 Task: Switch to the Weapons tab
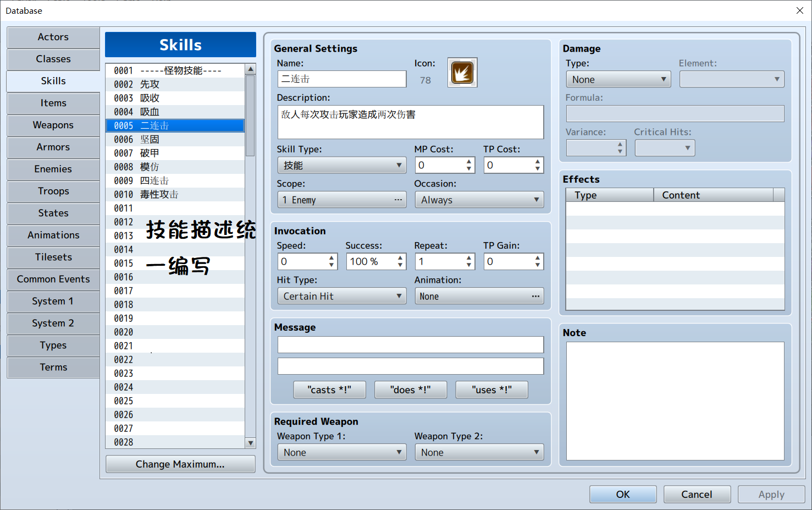click(53, 125)
